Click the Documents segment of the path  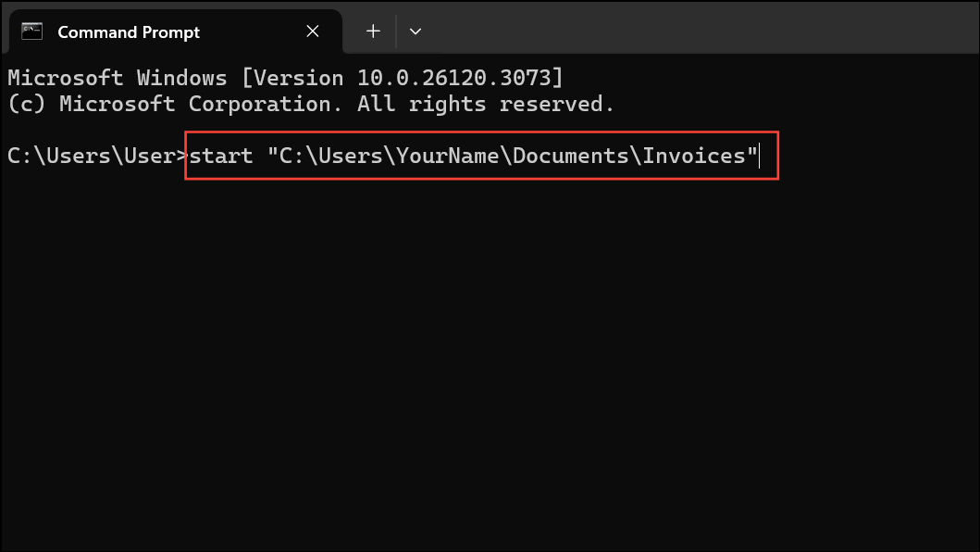click(571, 156)
